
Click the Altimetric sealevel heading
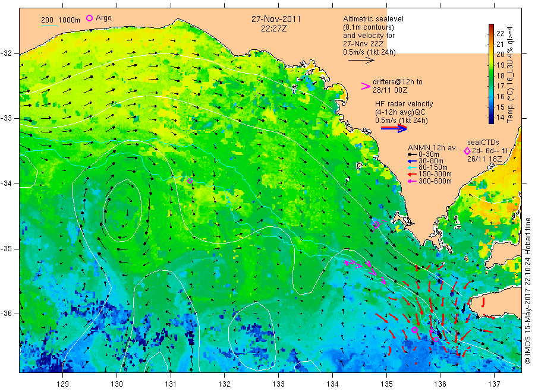373,19
